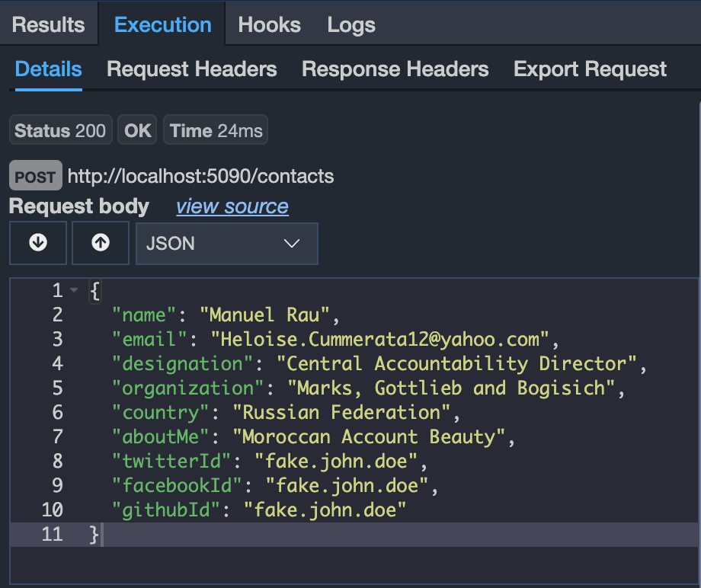701x588 pixels.
Task: Click the "Marks, Gottlieb and Bogisich" value
Action: click(451, 388)
